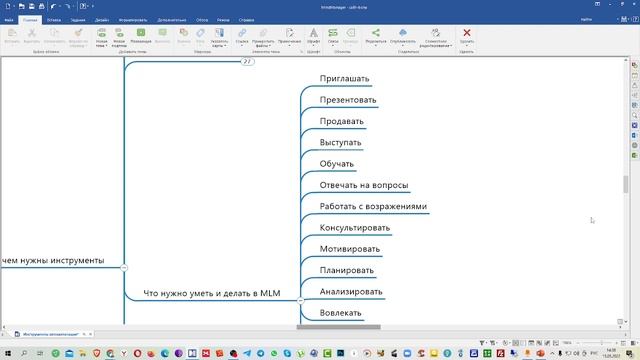Open the Undo history dropdown arrow
Screen dimensions: 640x360
pyautogui.click(x=60, y=6)
